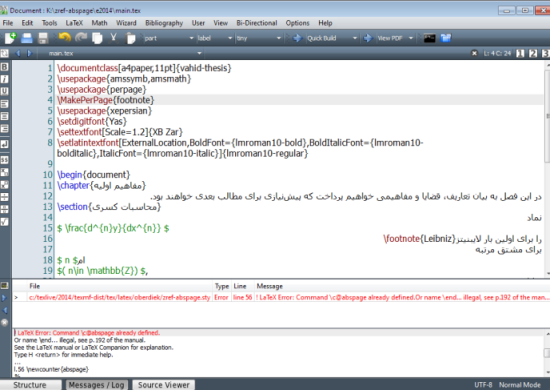Insert a square root using the side icon
Screen dimensions: 550x390
[5, 222]
